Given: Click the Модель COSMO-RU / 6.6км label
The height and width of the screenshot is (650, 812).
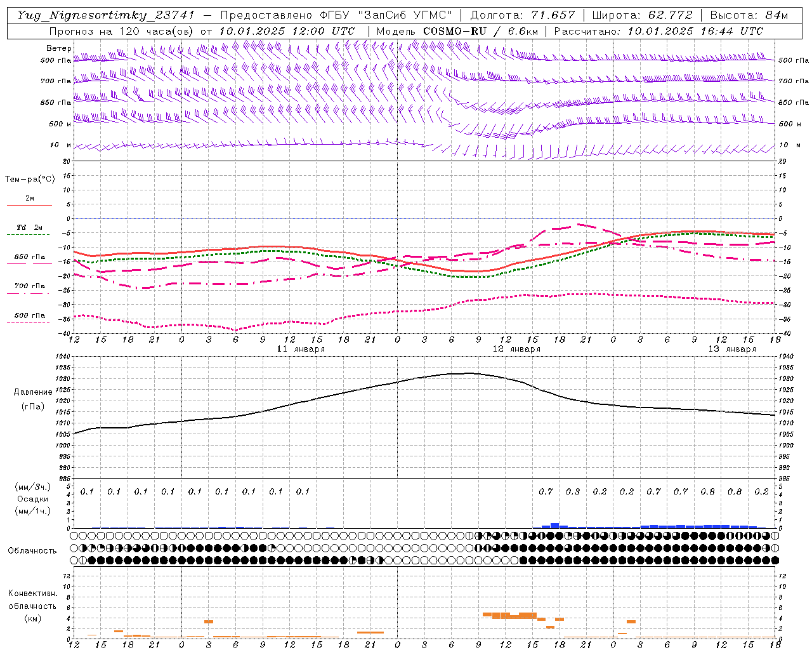Looking at the screenshot, I should pos(457,31).
